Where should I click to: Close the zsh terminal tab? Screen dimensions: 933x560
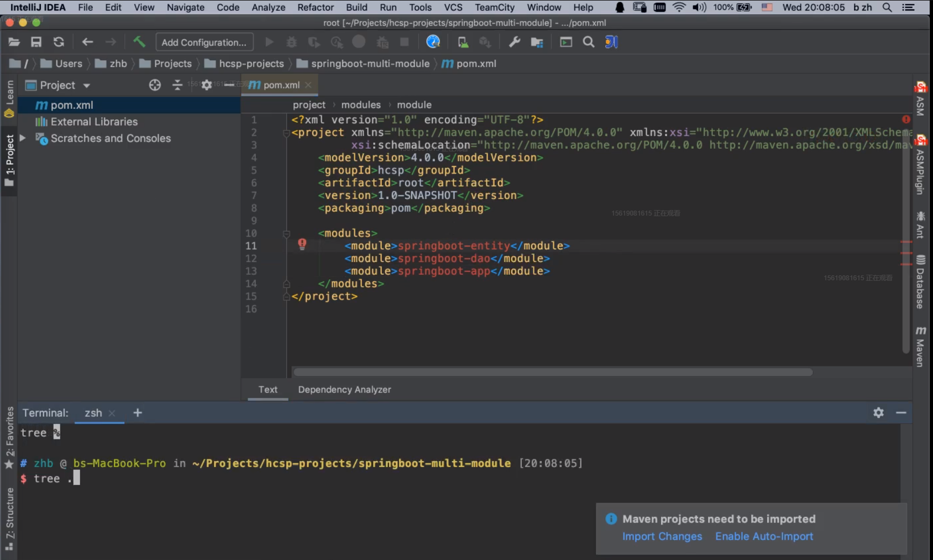coord(112,413)
